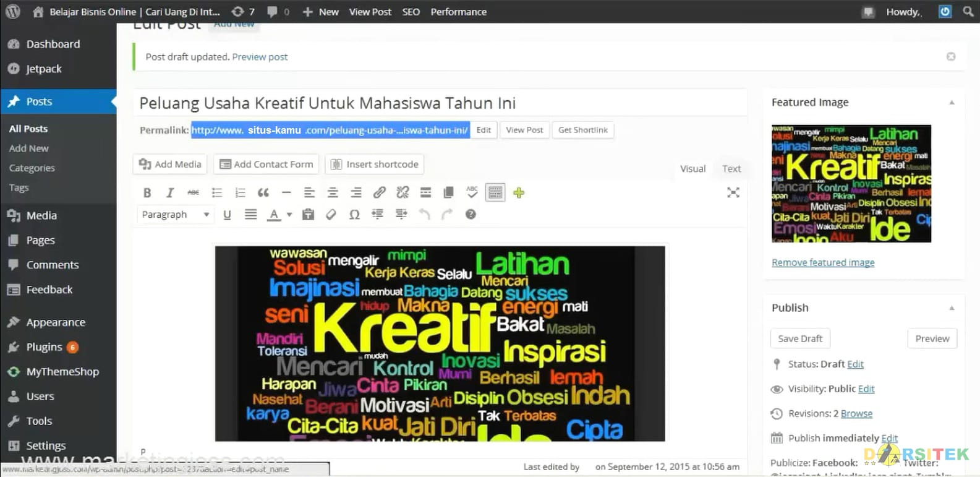This screenshot has width=980, height=477.
Task: Align text center
Action: tap(333, 192)
